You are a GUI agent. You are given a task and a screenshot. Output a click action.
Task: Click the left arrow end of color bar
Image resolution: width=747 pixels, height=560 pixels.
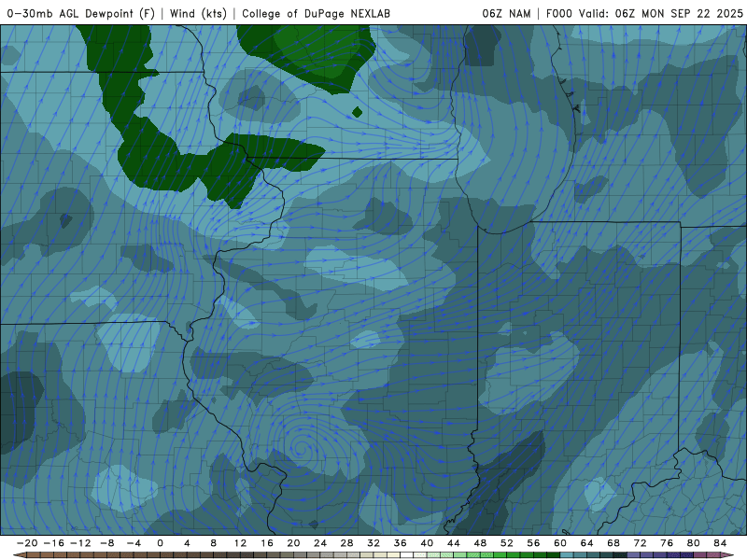point(20,555)
